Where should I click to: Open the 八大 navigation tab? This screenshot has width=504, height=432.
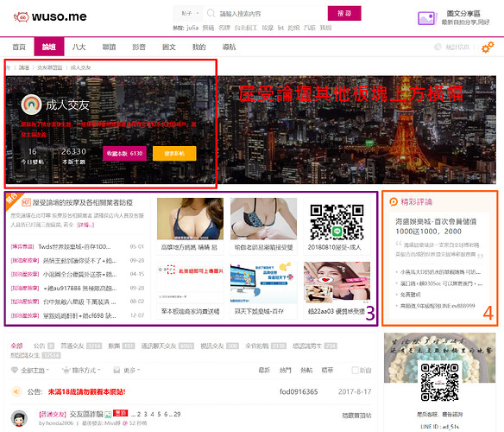click(x=79, y=47)
